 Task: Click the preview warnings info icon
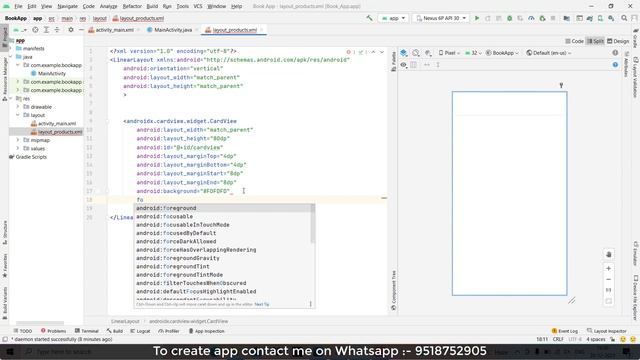[x=615, y=53]
